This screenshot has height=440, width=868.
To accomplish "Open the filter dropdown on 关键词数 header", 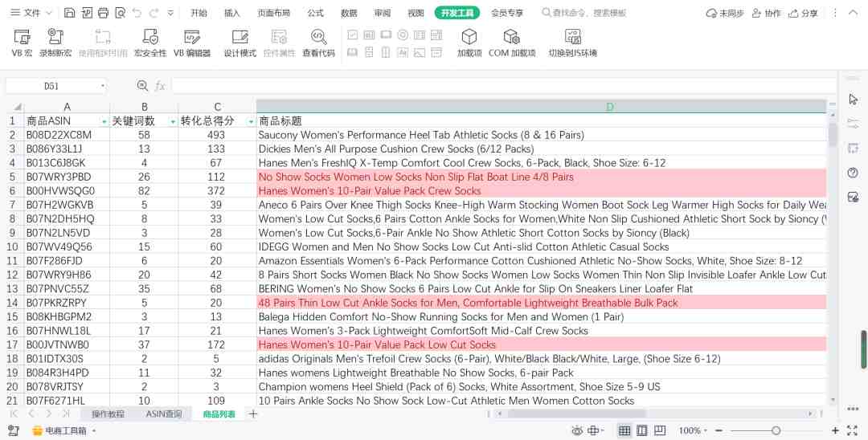I will [173, 121].
